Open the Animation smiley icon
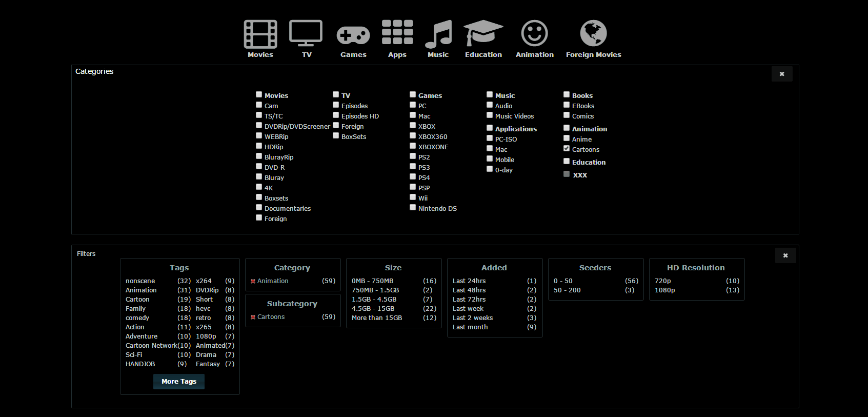The height and width of the screenshot is (417, 868). [535, 33]
